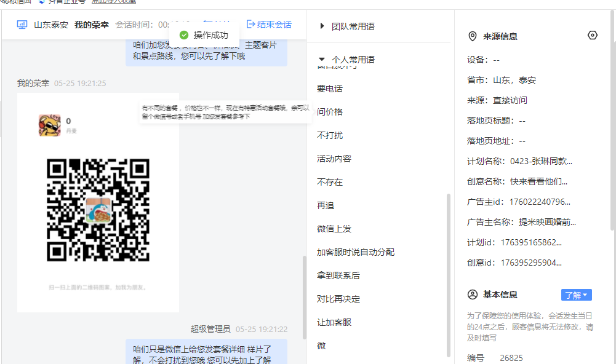Click the customer name 我的荣幸 in chat header
This screenshot has width=616, height=364.
click(x=92, y=25)
